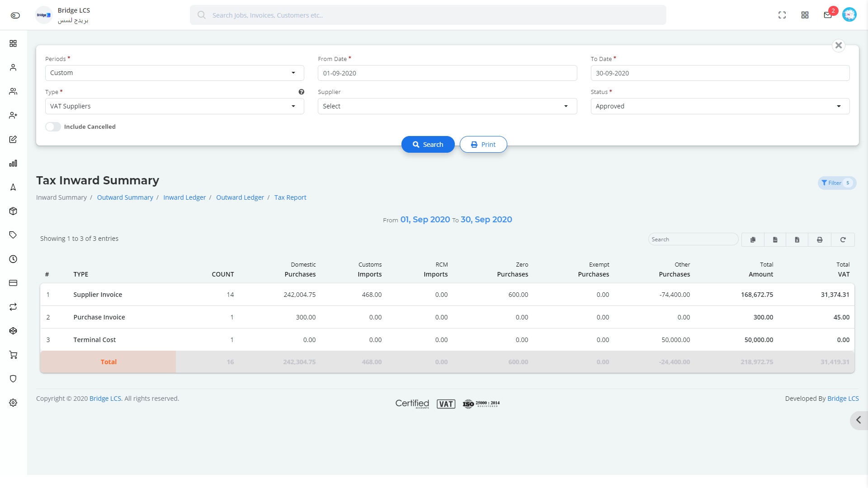Switch to Tax Report tab
The width and height of the screenshot is (868, 488).
pos(290,197)
